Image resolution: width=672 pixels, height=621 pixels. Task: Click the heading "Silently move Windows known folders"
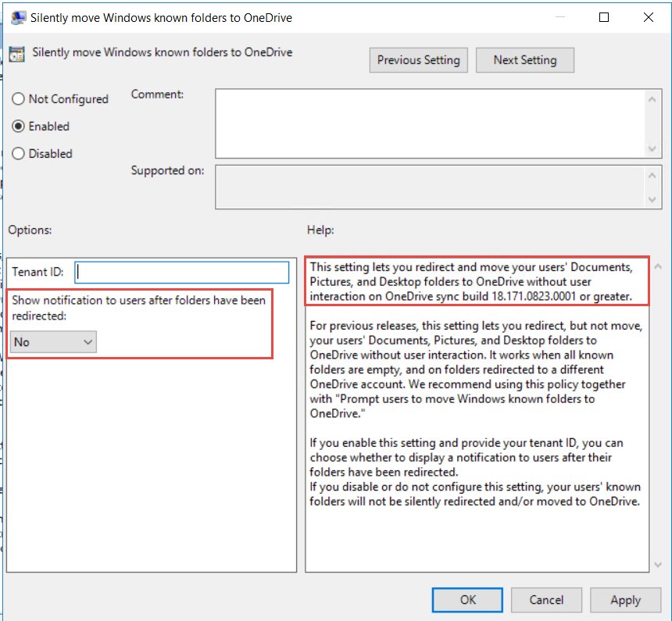pyautogui.click(x=163, y=52)
